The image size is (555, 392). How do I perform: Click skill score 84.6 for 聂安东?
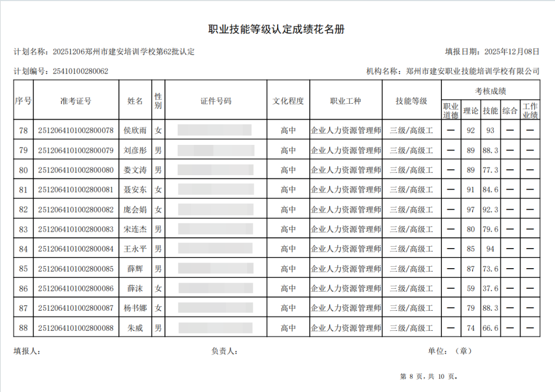490,190
